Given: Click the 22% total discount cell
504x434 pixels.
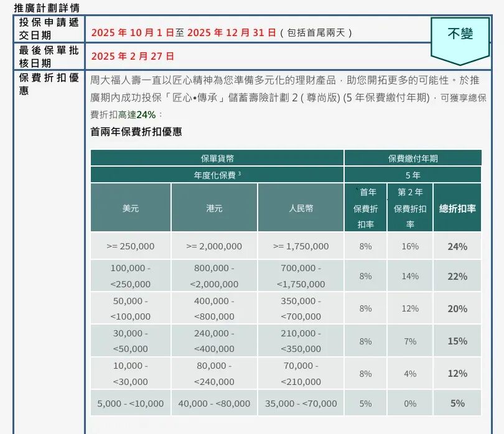Looking at the screenshot, I should point(457,276).
